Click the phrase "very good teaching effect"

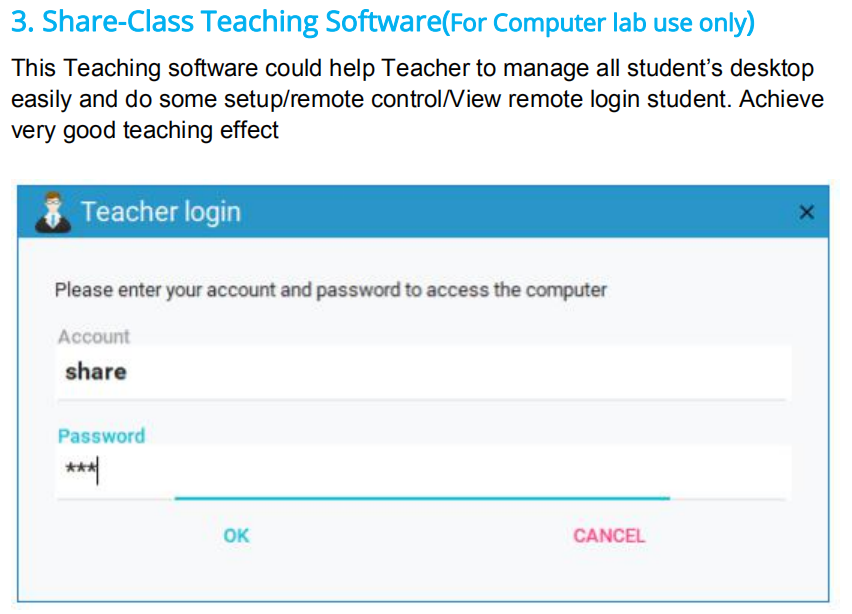point(145,130)
